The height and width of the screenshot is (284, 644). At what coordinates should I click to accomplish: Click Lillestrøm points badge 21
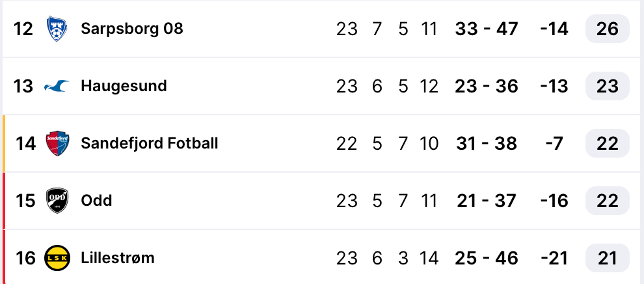tap(607, 258)
